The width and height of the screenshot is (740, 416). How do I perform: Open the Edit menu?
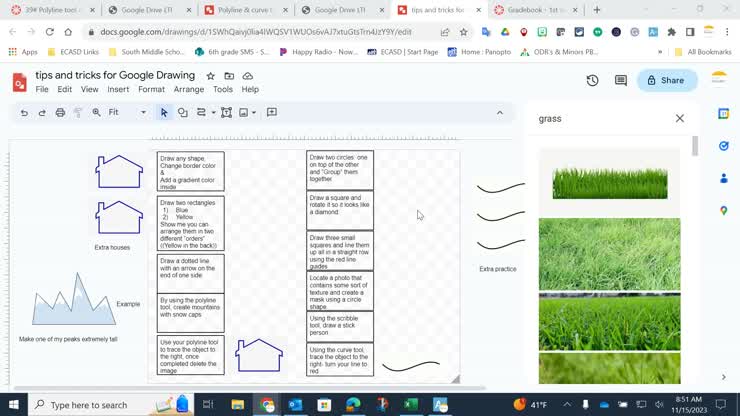[x=65, y=89]
